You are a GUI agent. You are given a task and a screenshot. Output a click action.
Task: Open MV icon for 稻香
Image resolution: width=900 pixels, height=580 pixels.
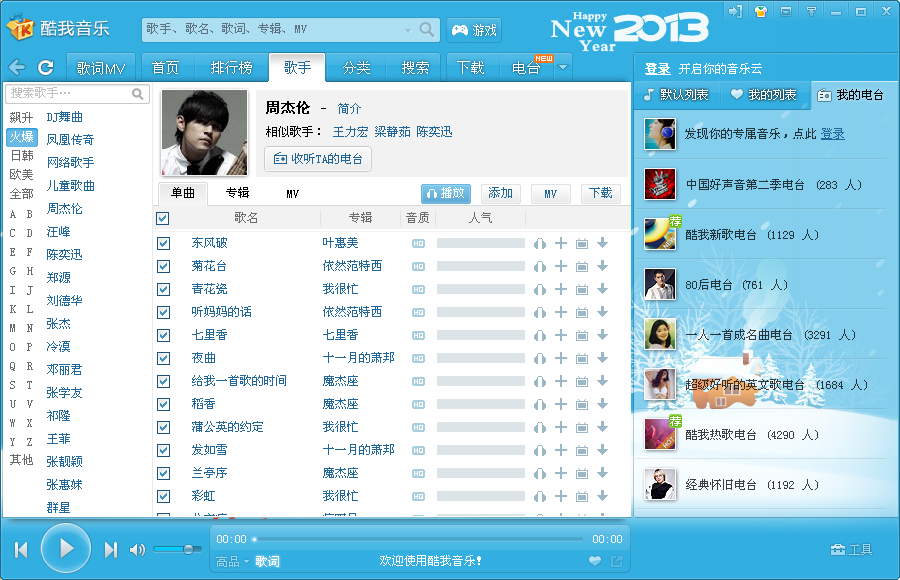point(581,404)
